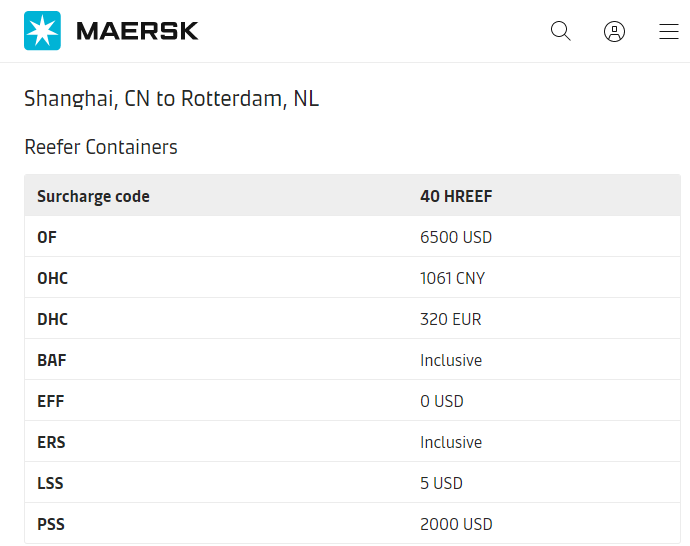Click the 40 HREEF column header
Viewport: 690px width, 546px height.
456,196
